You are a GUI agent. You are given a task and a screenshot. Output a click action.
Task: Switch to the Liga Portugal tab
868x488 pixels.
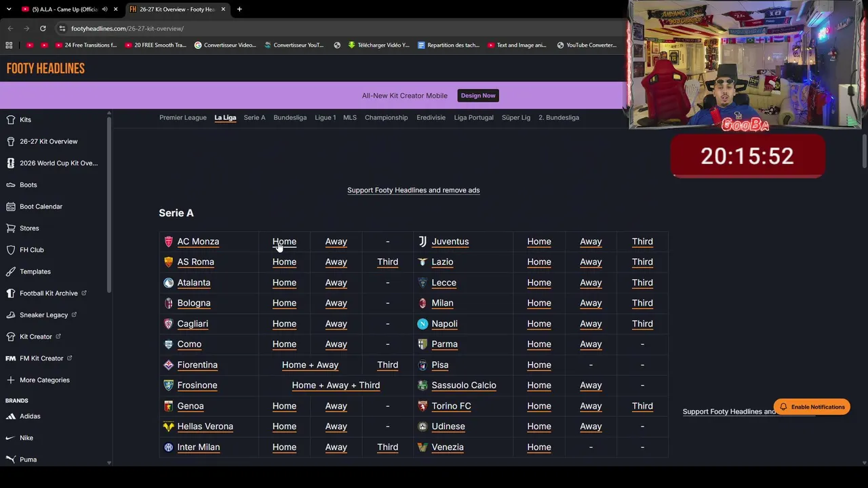[474, 118]
